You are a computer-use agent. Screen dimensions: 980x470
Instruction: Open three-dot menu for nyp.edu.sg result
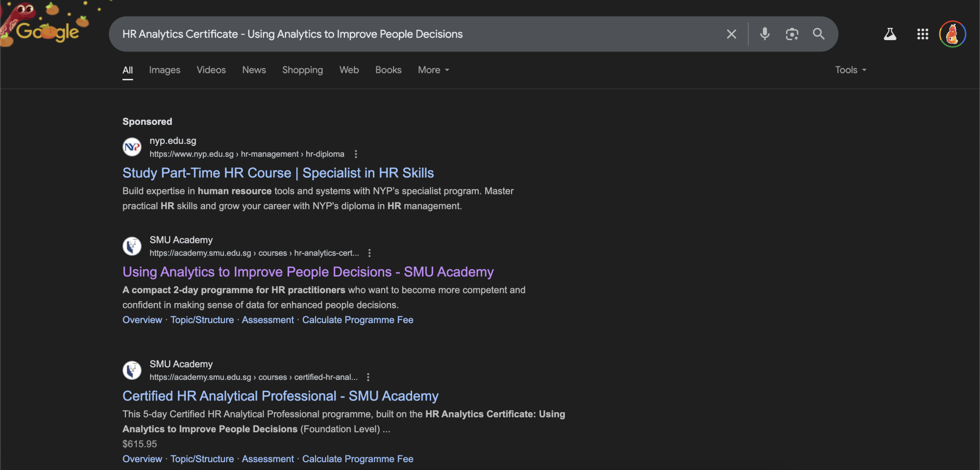356,154
